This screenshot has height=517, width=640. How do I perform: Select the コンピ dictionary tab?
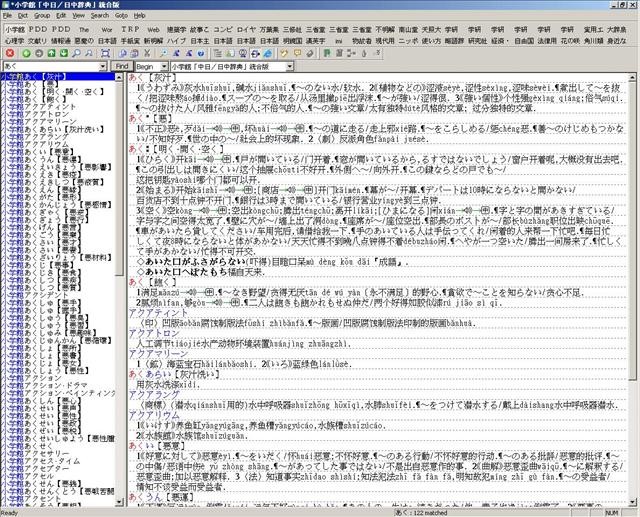(223, 30)
